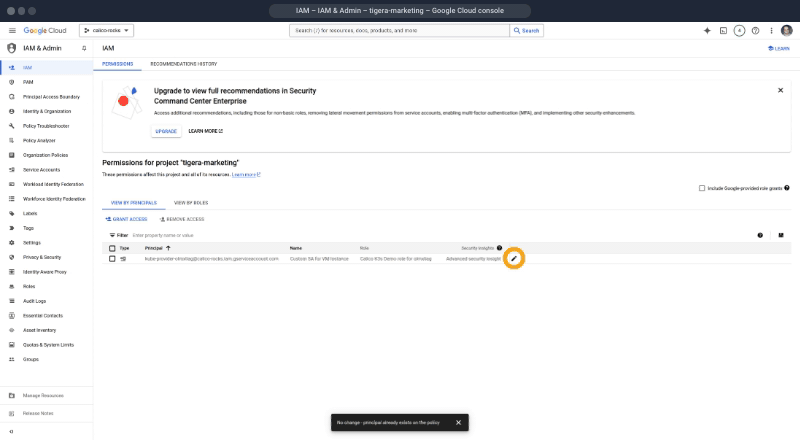The height and width of the screenshot is (440, 800).
Task: Click 'Advanced security insight' cell
Action: pos(473,259)
